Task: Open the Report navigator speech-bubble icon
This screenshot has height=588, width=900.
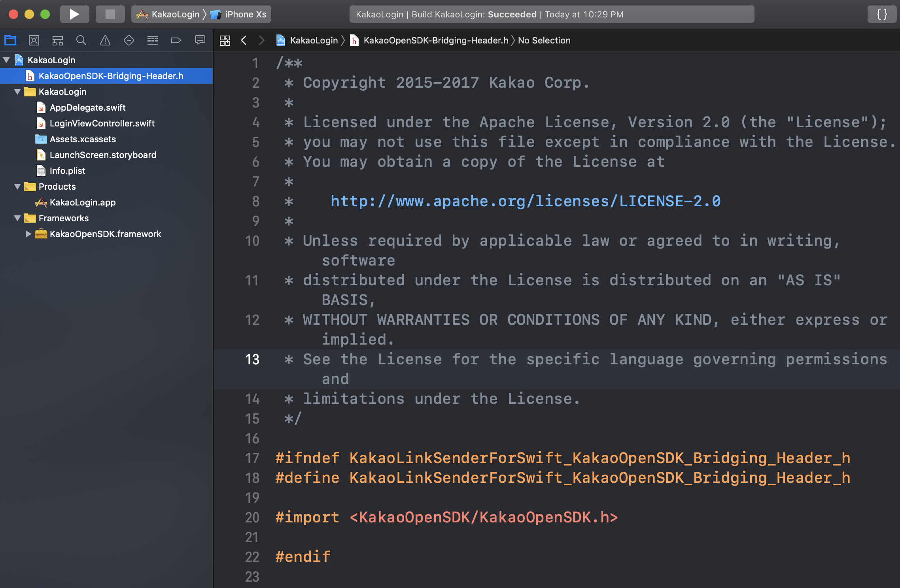Action: click(200, 40)
